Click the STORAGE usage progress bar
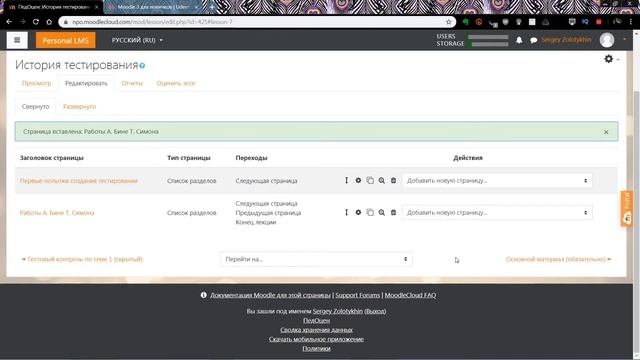Viewport: 640px width, 360px height. pyautogui.click(x=488, y=44)
